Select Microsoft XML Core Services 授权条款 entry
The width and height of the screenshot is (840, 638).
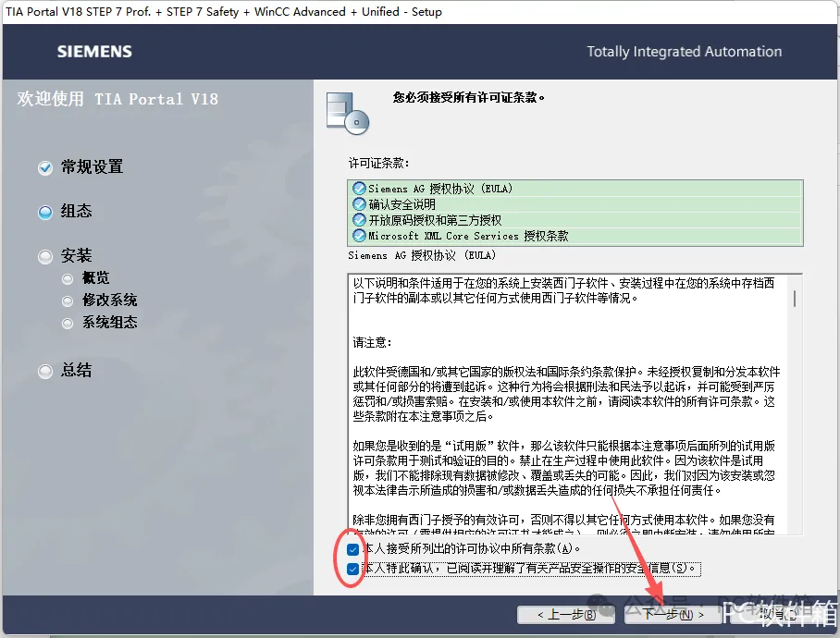574,236
